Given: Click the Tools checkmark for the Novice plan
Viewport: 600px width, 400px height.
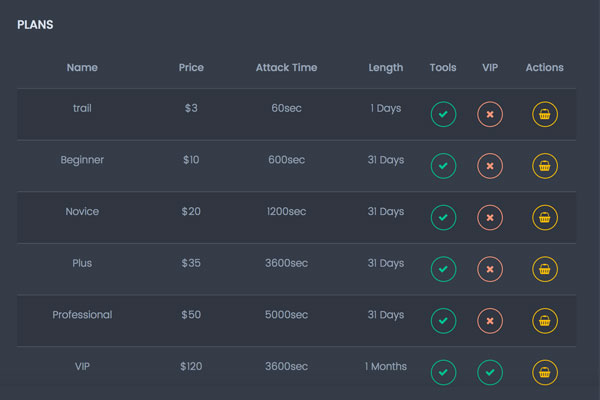Looking at the screenshot, I should tap(443, 217).
